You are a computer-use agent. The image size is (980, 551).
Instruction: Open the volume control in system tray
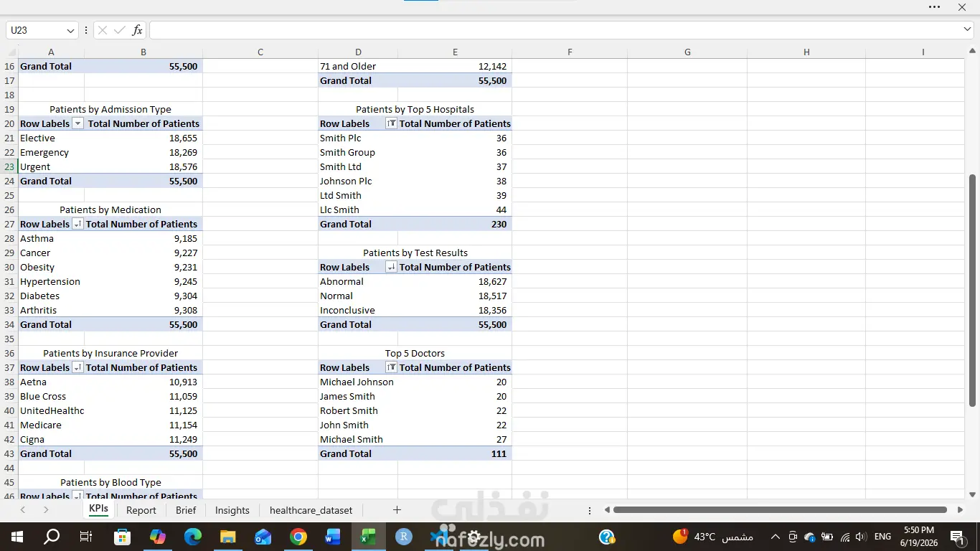861,537
